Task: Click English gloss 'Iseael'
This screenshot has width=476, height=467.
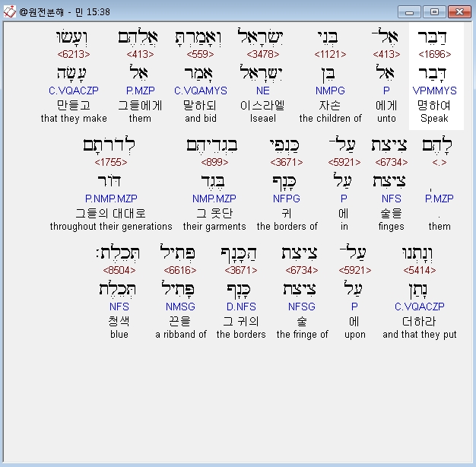Action: 263,118
